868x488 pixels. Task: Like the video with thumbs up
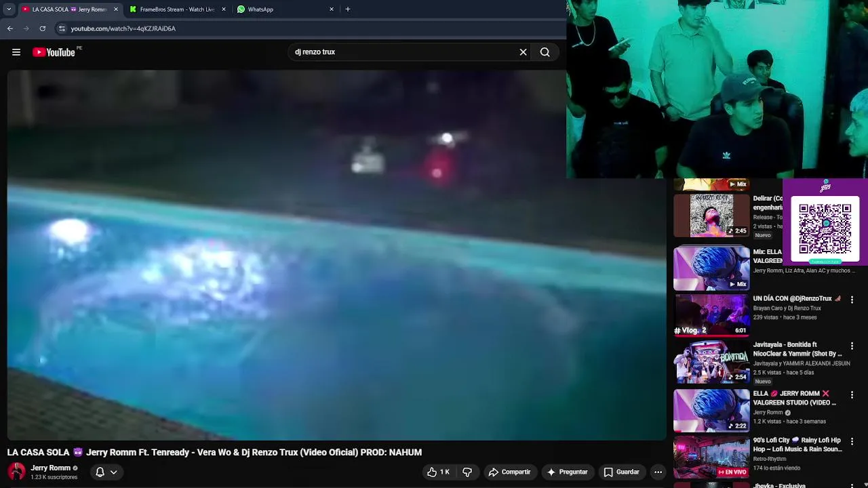438,472
